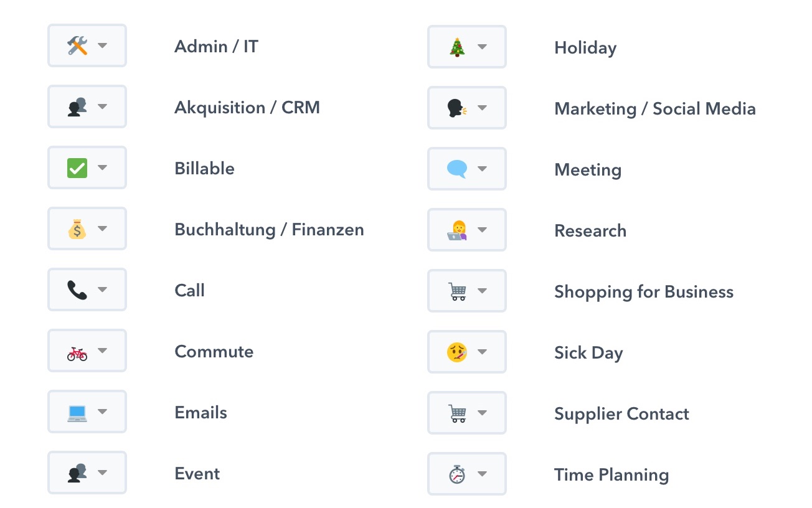Click the sick face Sick Day icon
The width and height of the screenshot is (812, 508).
coord(457,352)
